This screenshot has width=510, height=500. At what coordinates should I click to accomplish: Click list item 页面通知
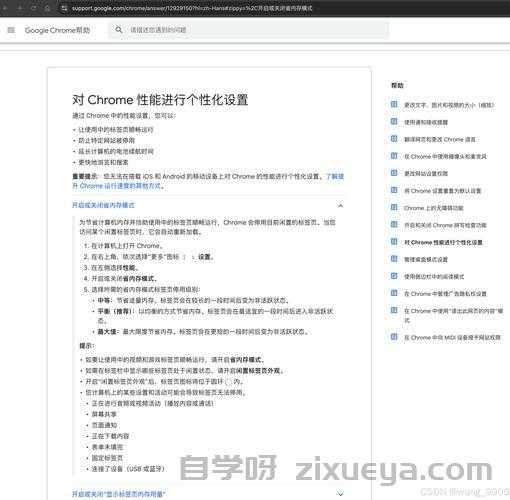click(x=104, y=425)
